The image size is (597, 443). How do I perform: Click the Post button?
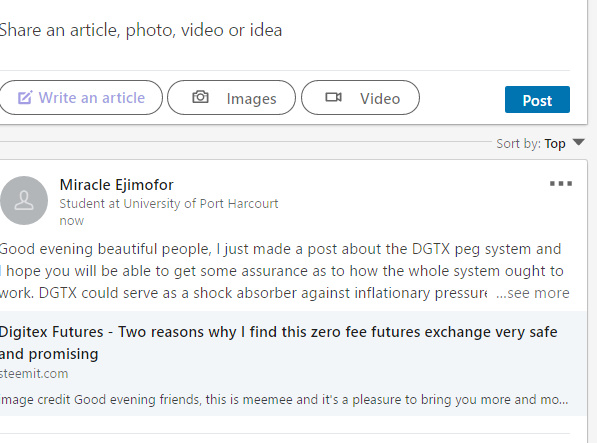537,100
